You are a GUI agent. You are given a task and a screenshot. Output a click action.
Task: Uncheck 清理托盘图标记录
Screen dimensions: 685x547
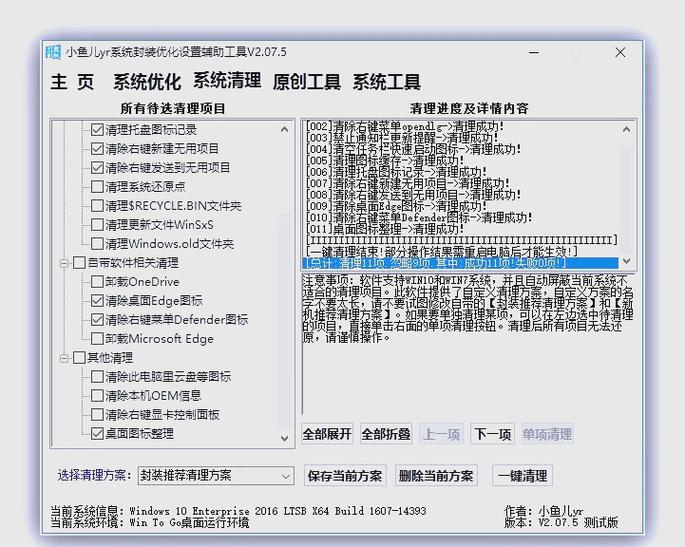point(97,130)
